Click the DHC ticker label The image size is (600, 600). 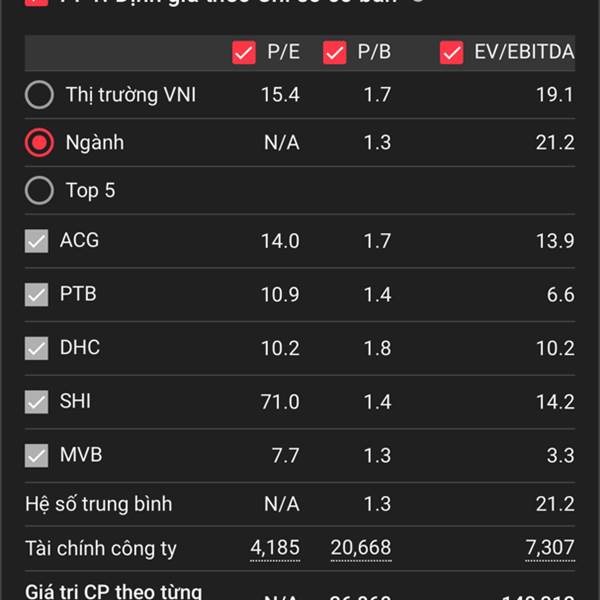[x=80, y=347]
